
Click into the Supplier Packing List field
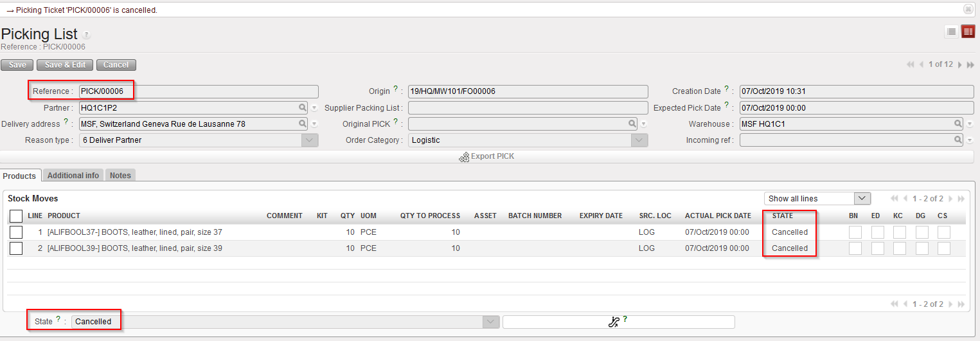[x=528, y=108]
